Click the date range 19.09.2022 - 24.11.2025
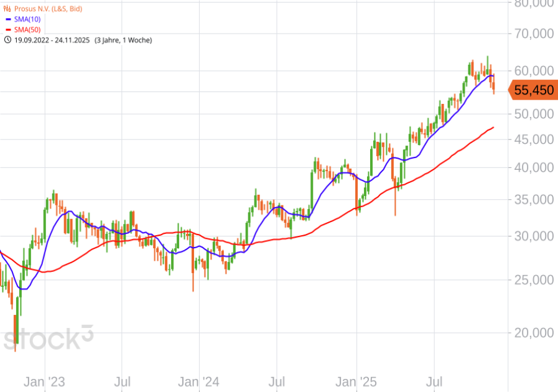Viewport: 558px width, 392px height. [x=52, y=40]
